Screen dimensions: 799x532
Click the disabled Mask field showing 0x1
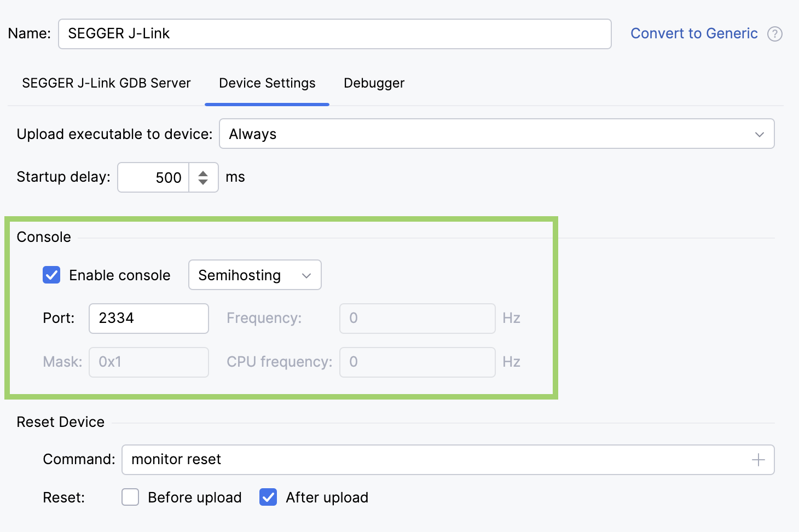(148, 362)
